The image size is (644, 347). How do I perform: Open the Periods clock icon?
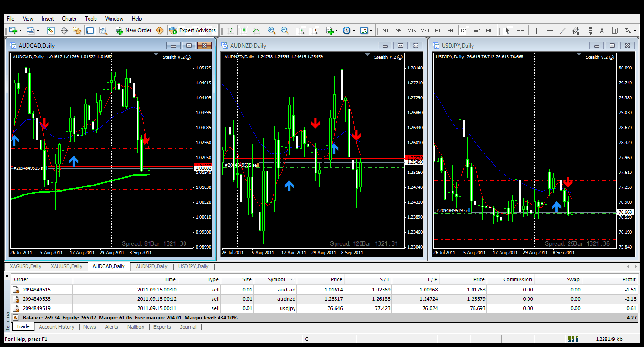click(x=347, y=30)
